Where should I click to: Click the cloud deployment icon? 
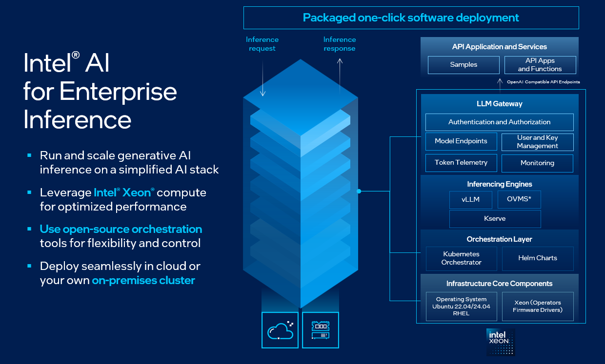[280, 330]
